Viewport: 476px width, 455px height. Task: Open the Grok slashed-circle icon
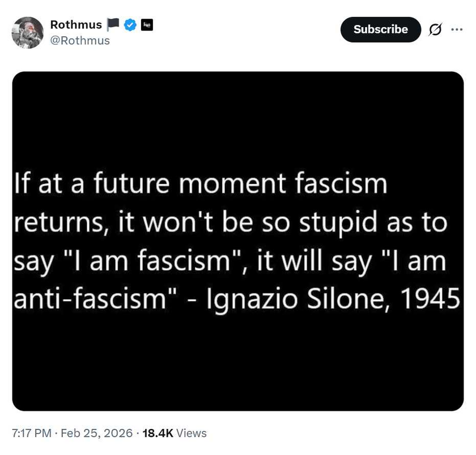435,29
